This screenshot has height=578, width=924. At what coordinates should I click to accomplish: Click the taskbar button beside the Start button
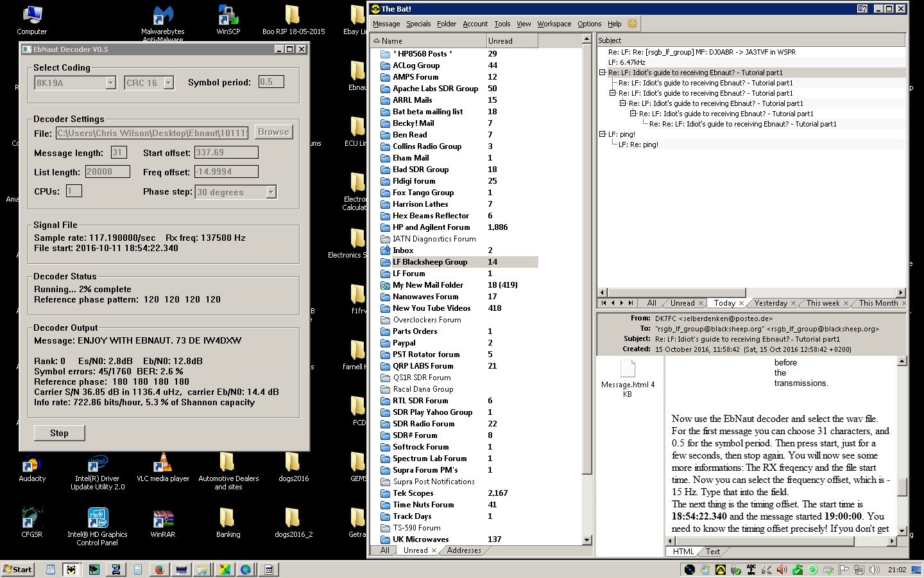point(50,570)
